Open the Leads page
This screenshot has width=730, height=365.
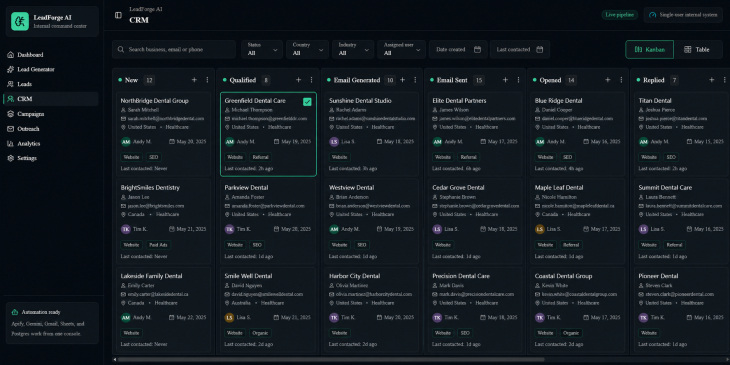point(51,84)
